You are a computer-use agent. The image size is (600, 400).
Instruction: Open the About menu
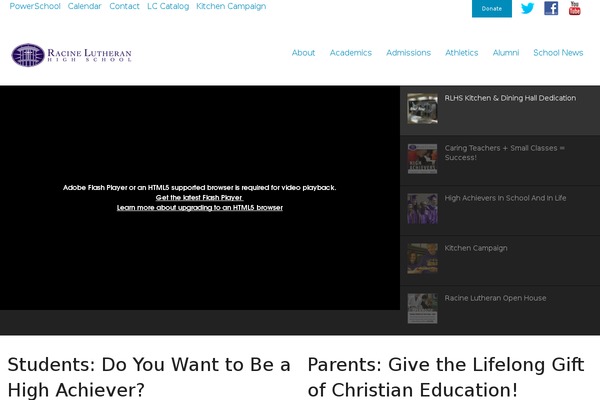point(303,52)
